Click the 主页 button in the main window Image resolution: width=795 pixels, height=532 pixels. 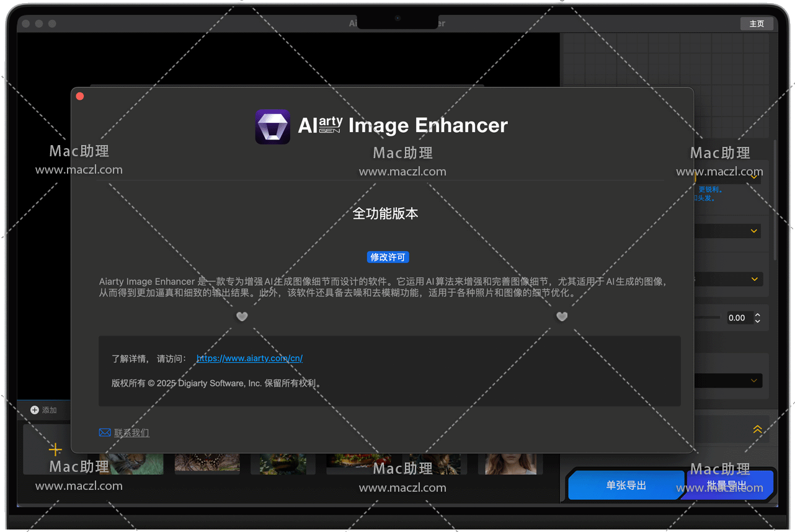coord(757,24)
